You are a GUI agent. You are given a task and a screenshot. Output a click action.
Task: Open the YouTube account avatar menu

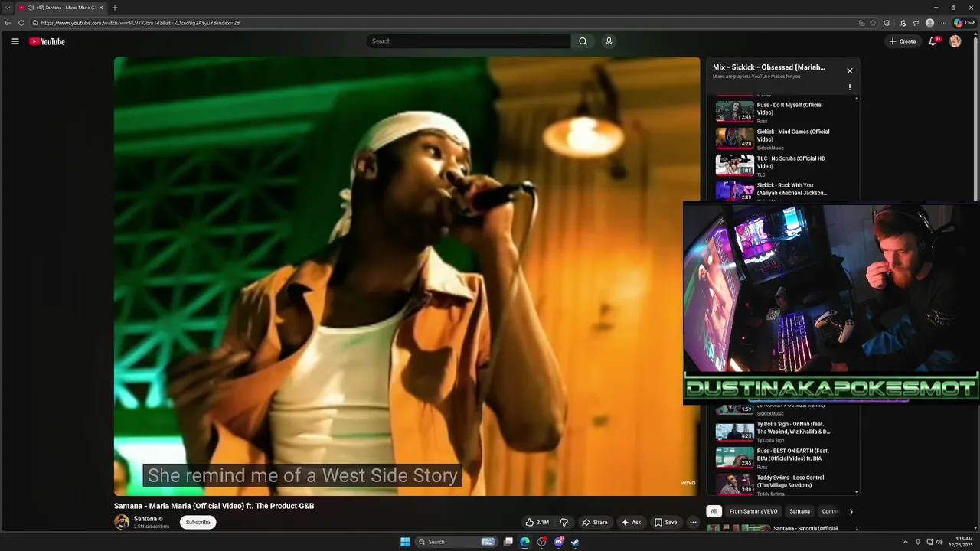955,41
